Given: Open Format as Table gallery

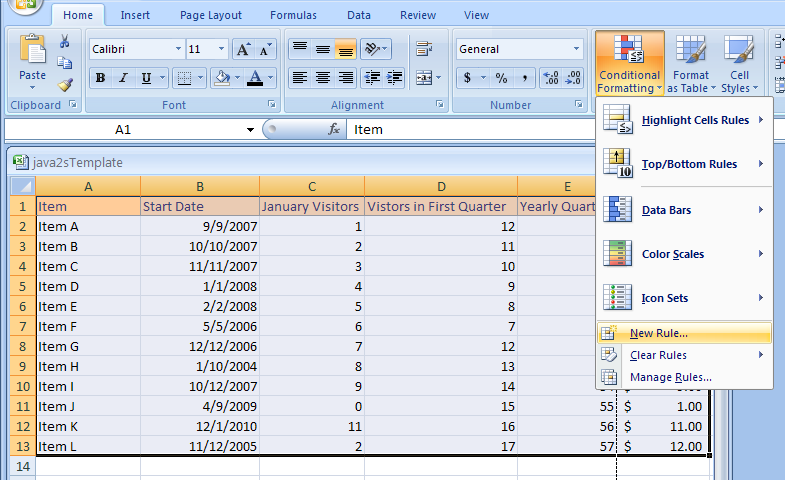Looking at the screenshot, I should (691, 63).
